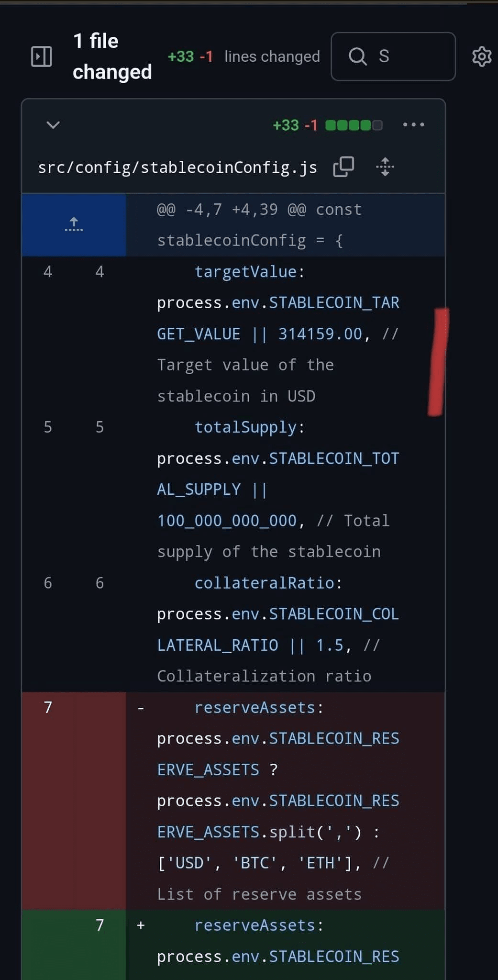Click the plus marker on added reserveAssets line

coord(141,925)
